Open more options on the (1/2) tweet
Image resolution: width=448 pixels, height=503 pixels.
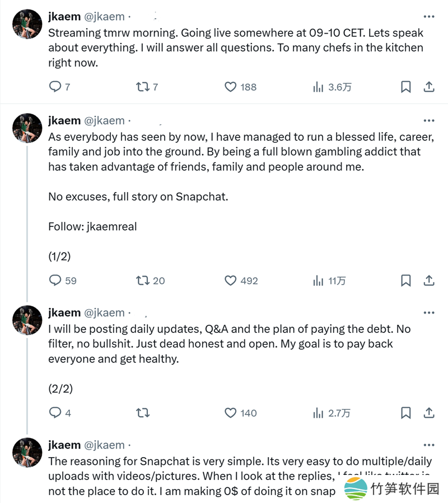(x=428, y=120)
